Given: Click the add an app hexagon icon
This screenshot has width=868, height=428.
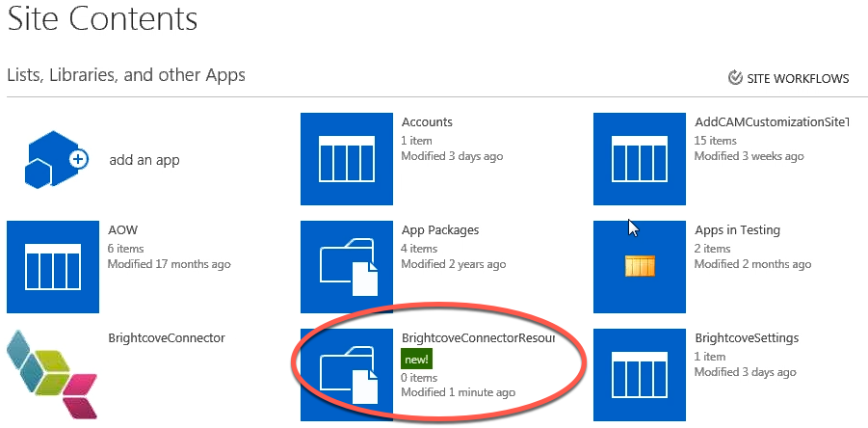Looking at the screenshot, I should coord(55,159).
